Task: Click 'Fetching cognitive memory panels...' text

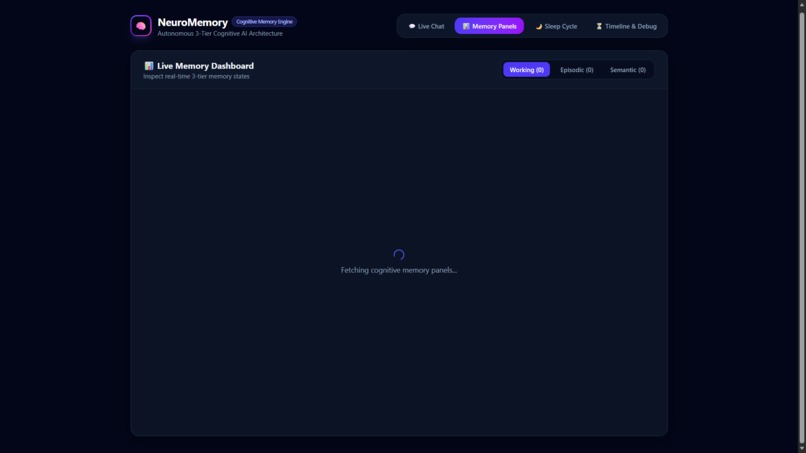Action: point(399,270)
